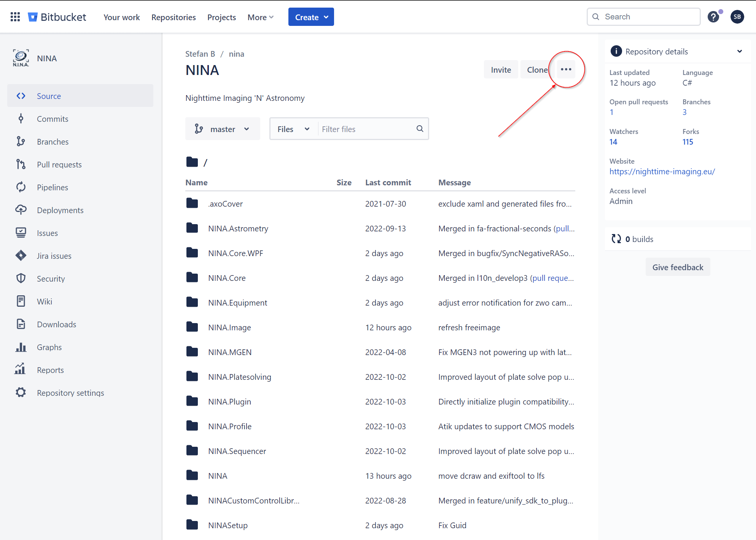Open the NINA.Platesolving folder
Viewport: 756px width, 540px height.
240,377
